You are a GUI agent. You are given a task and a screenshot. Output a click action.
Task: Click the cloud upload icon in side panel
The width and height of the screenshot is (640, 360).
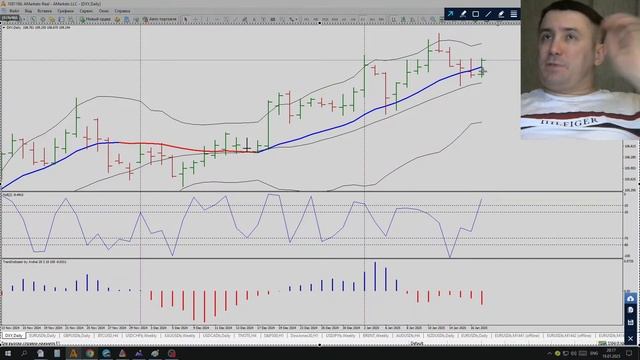tap(630, 299)
